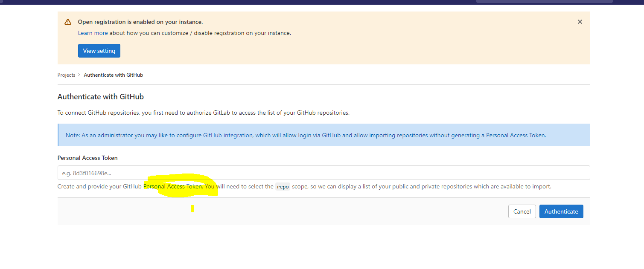Viewport: 644px width, 269px height.
Task: Click the Authenticate button
Action: [561, 211]
